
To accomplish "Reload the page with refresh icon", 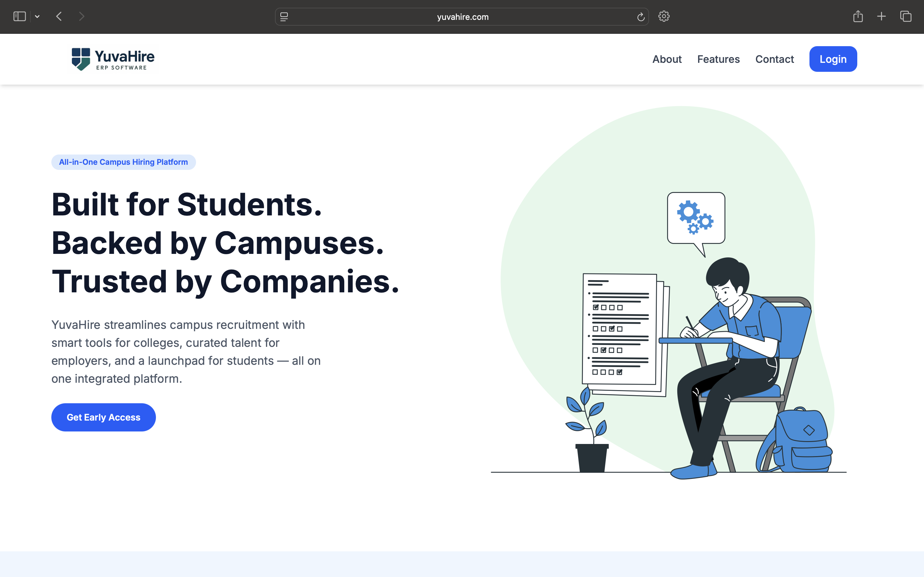I will [641, 17].
